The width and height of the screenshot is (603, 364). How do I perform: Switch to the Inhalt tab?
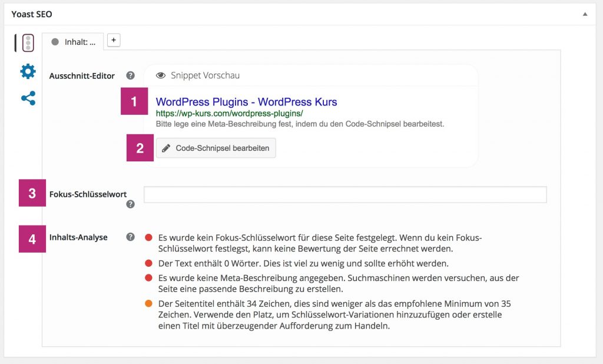pyautogui.click(x=80, y=42)
